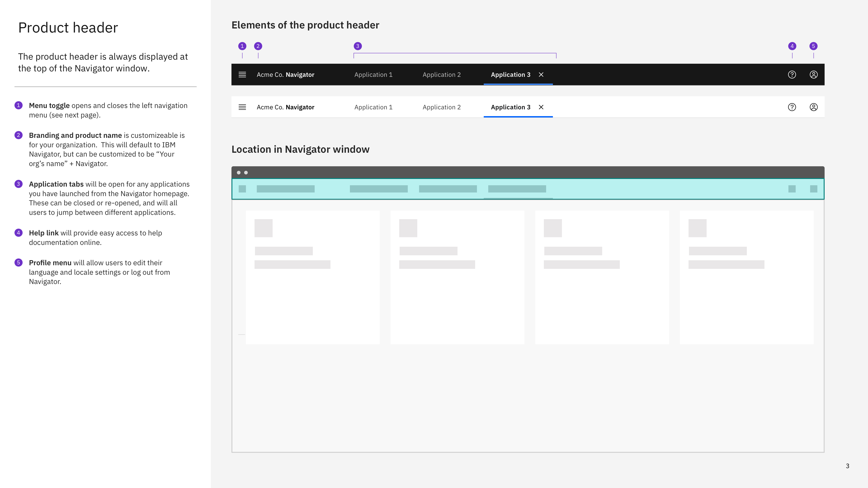Screen dimensions: 868x488
Task: Select Application 2 tab in light header
Action: [441, 107]
